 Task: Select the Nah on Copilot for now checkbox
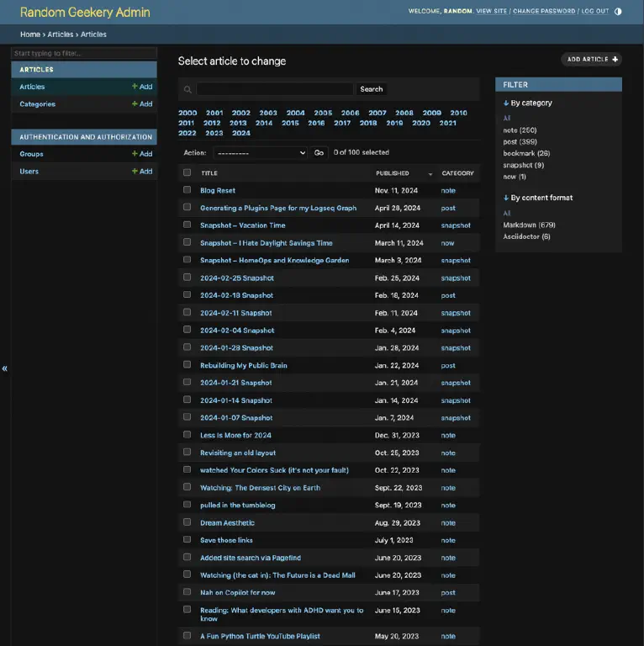(x=187, y=592)
